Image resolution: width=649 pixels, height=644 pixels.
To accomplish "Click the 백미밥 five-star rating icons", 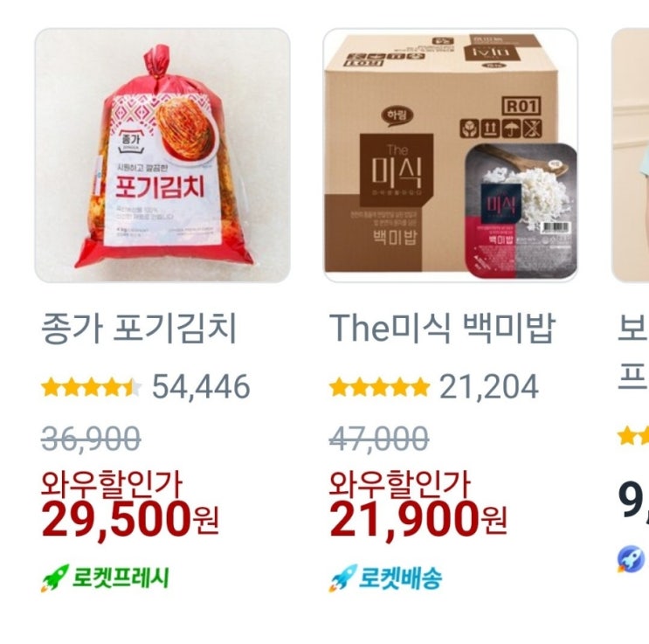I will 380,387.
